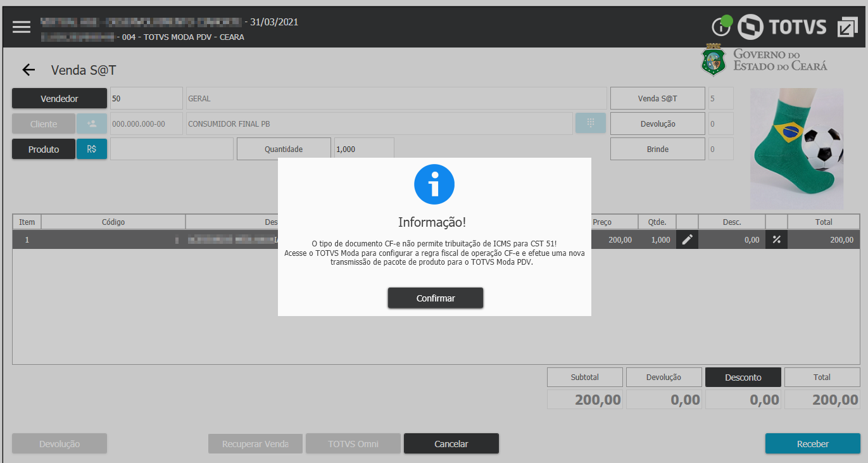Click the green sock product image
The height and width of the screenshot is (463, 868).
796,148
